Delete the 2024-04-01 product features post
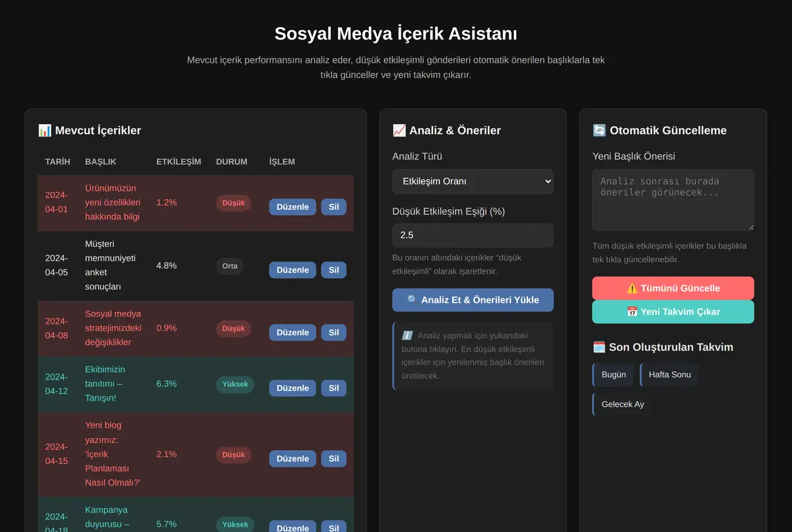 pos(334,207)
